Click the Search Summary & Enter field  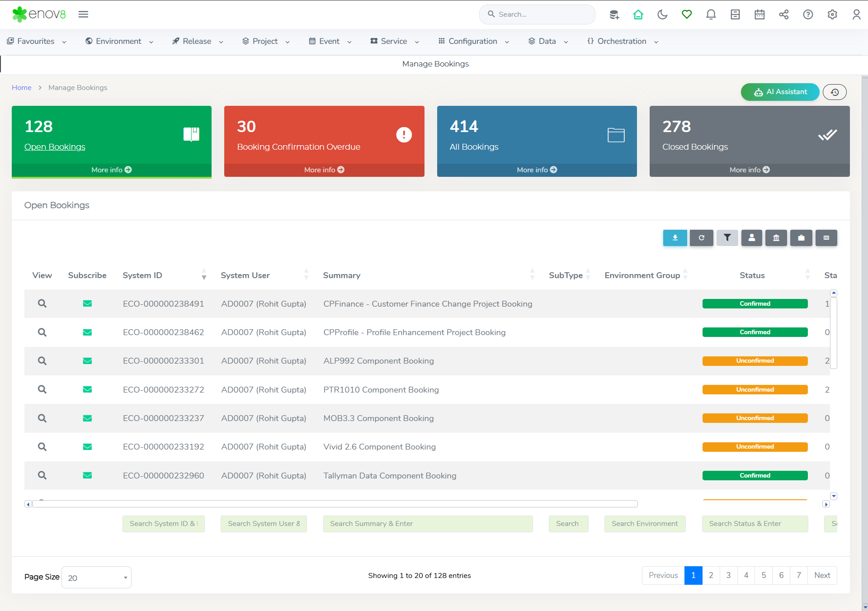(428, 524)
